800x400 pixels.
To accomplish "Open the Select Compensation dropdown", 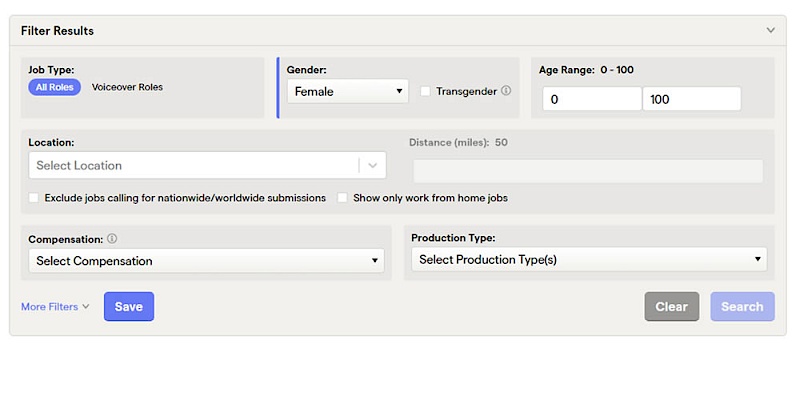I will point(206,261).
